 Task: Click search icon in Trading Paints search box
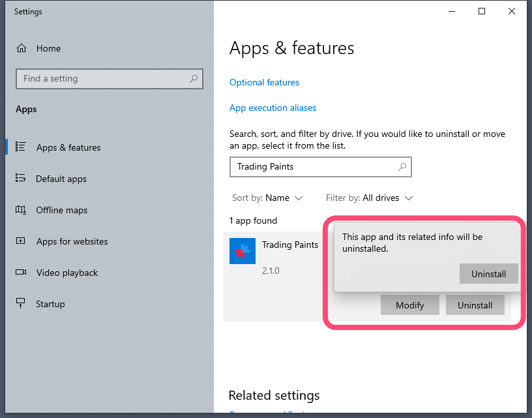pyautogui.click(x=402, y=167)
